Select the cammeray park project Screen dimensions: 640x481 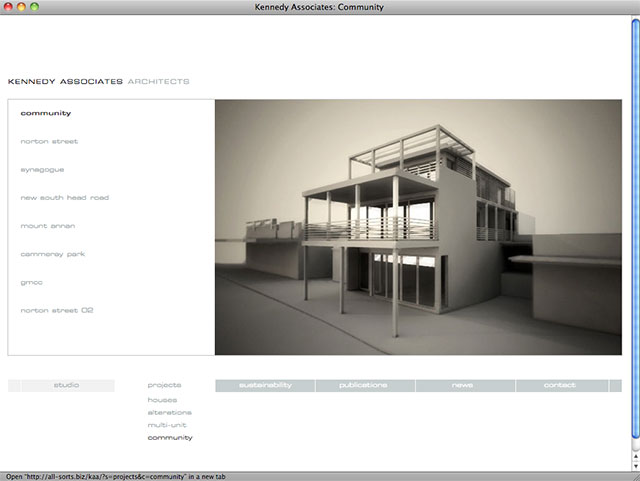pos(53,254)
